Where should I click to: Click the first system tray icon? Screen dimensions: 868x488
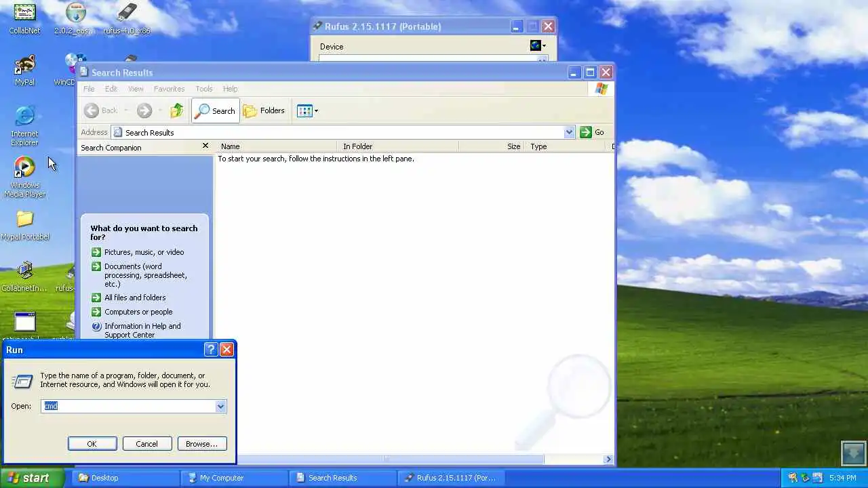coord(793,478)
